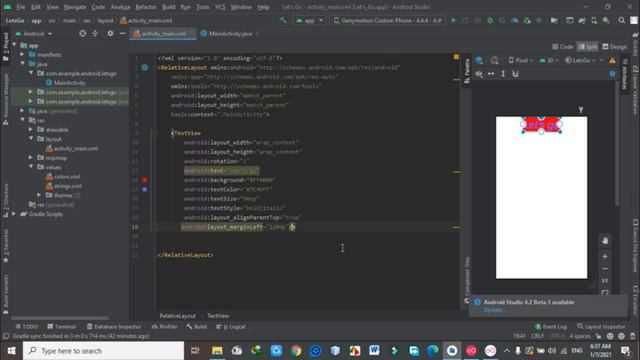Screen dimensions: 640x360
Task: Toggle view options eye icon
Action: pyautogui.click(x=479, y=74)
